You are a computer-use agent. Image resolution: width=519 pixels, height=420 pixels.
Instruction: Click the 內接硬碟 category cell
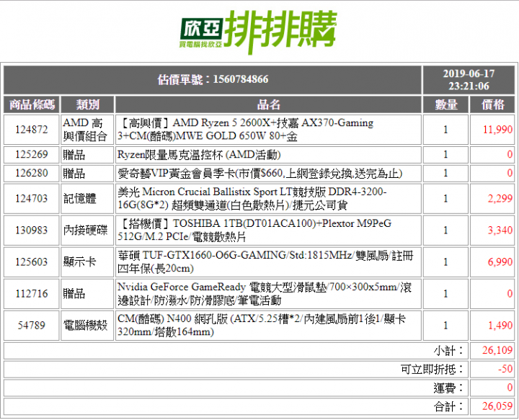point(87,231)
